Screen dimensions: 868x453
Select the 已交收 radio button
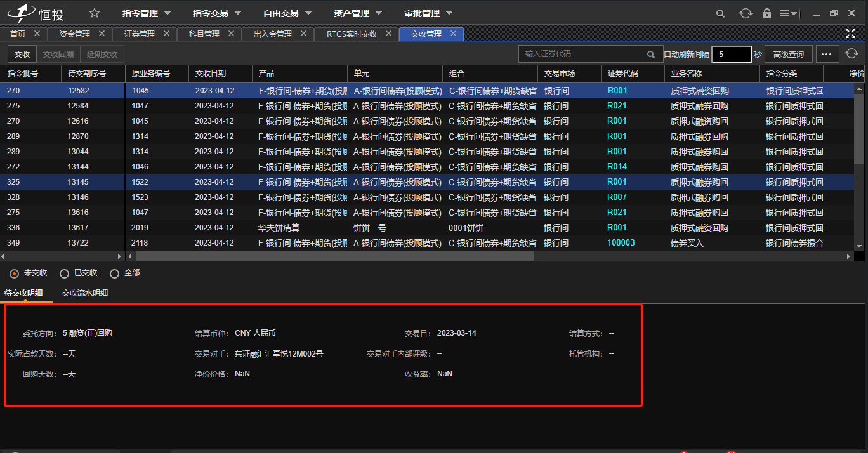(64, 273)
